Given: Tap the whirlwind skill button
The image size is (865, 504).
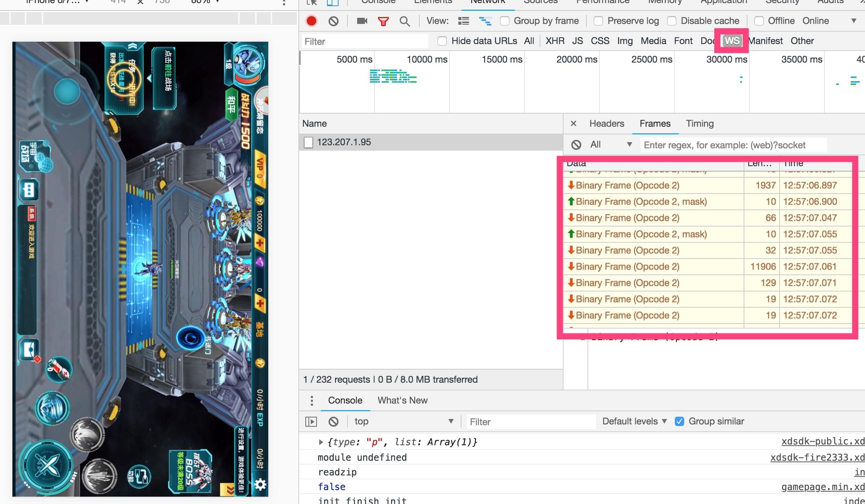Looking at the screenshot, I should point(52,408).
